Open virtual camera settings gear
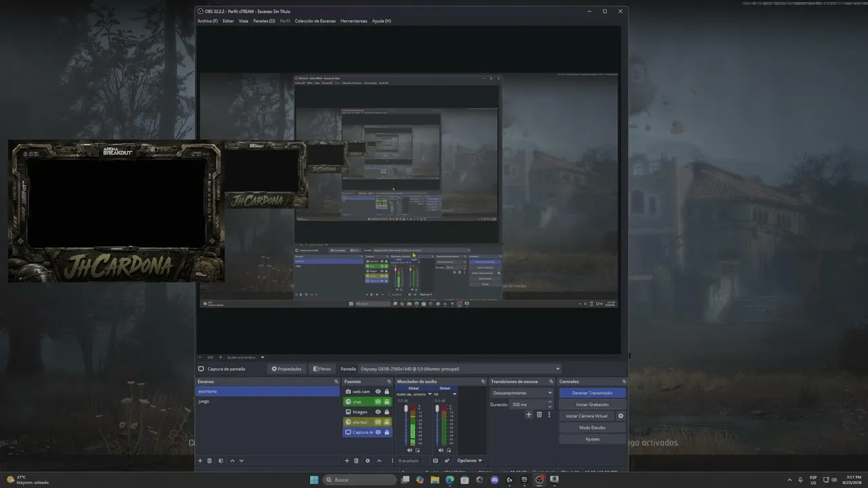The width and height of the screenshot is (868, 488). [620, 416]
